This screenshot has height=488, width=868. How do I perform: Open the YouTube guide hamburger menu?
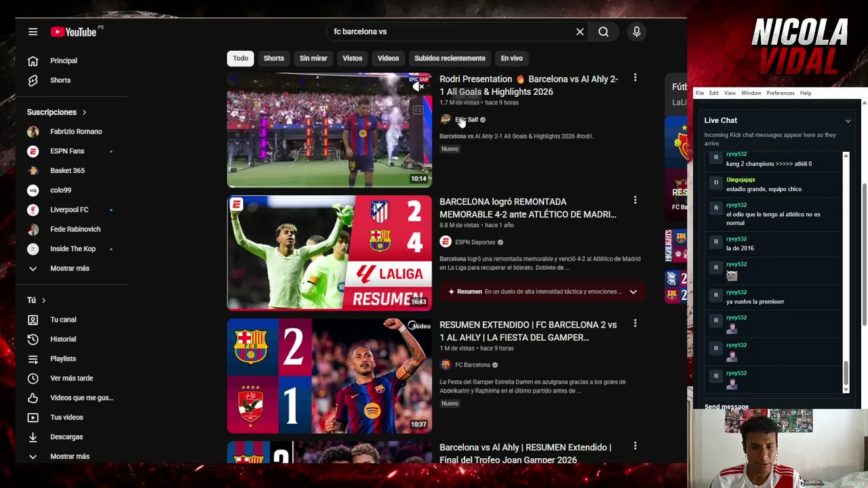[33, 32]
